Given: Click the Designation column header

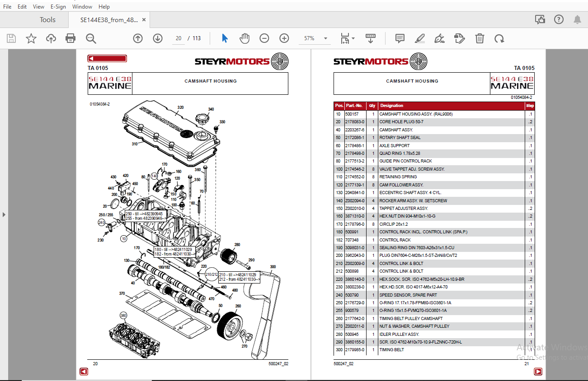Looking at the screenshot, I should [392, 106].
